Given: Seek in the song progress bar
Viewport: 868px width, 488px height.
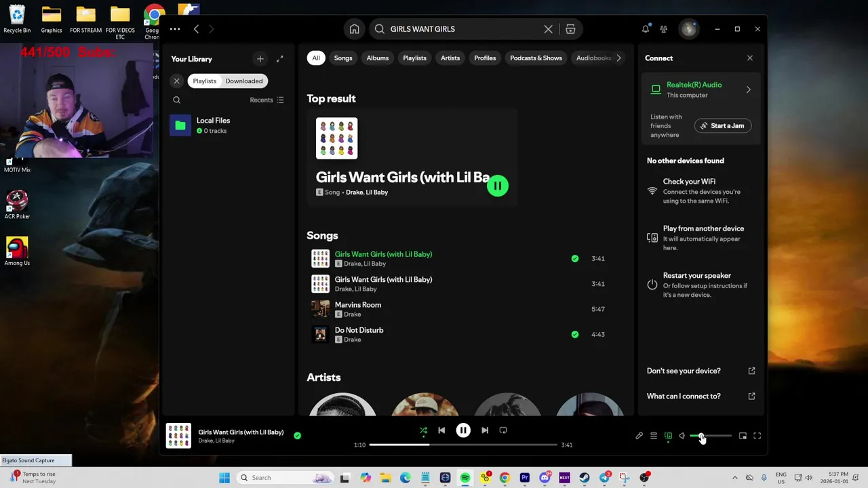Looking at the screenshot, I should (x=463, y=445).
